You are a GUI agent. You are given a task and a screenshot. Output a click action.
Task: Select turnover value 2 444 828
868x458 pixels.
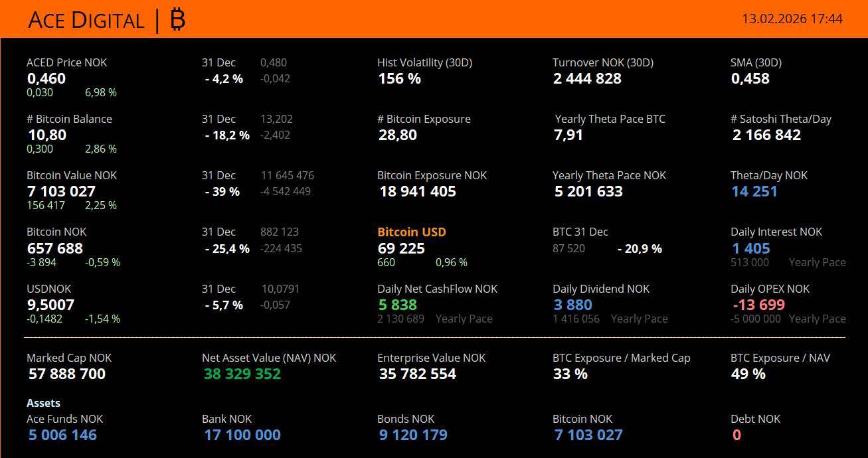(x=588, y=78)
